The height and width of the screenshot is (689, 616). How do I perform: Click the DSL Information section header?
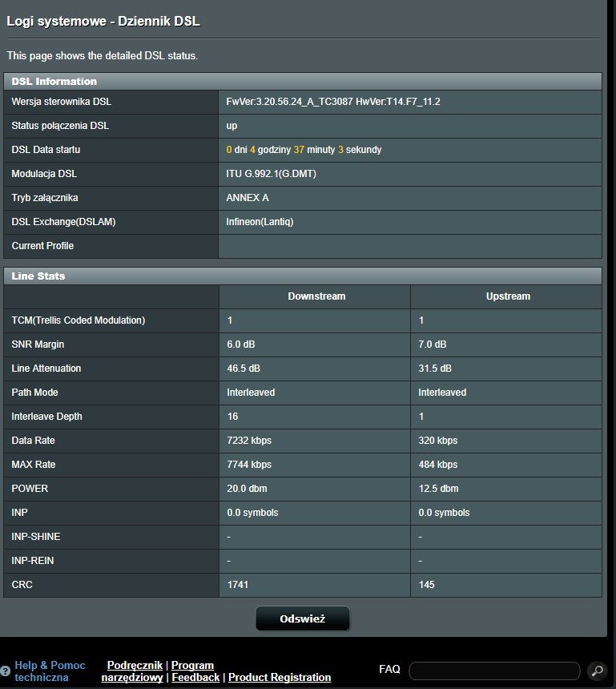point(54,81)
